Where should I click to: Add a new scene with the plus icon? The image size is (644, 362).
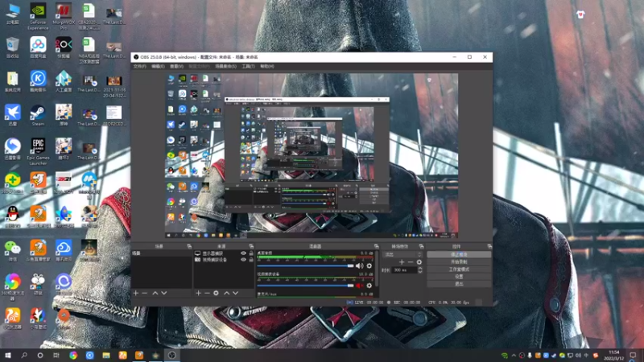[136, 293]
